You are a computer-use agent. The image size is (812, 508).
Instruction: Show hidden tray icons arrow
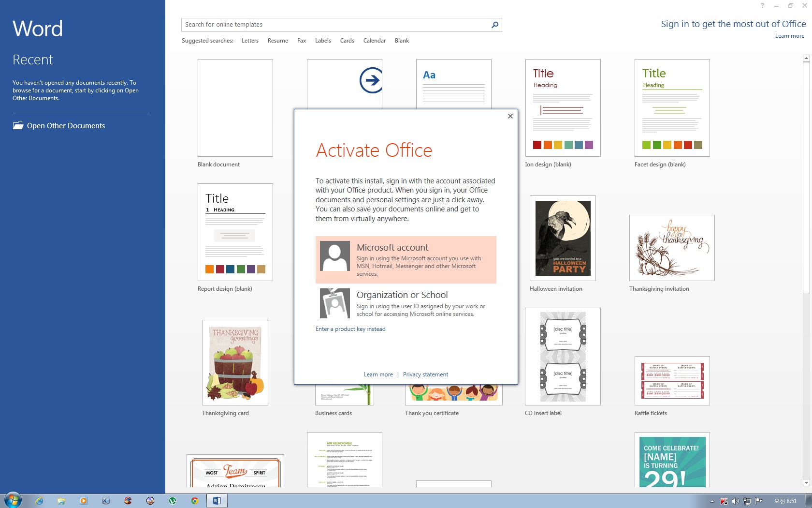coord(712,501)
